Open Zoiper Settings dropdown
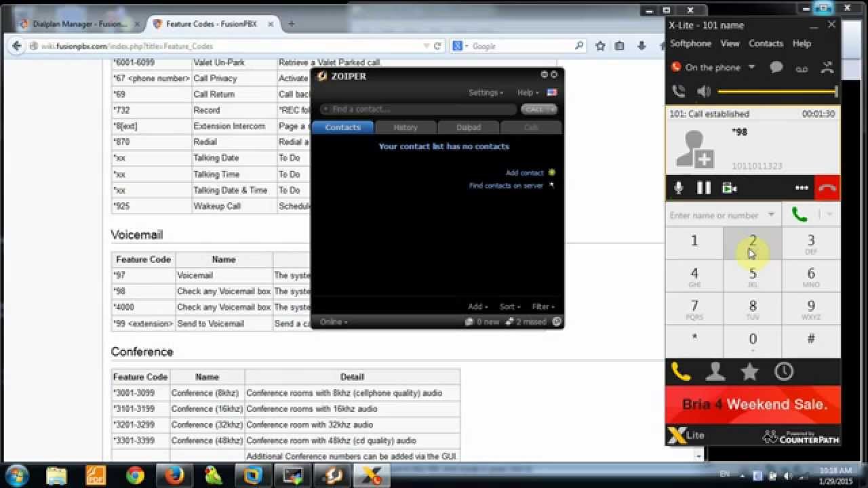Image resolution: width=868 pixels, height=488 pixels. tap(486, 93)
